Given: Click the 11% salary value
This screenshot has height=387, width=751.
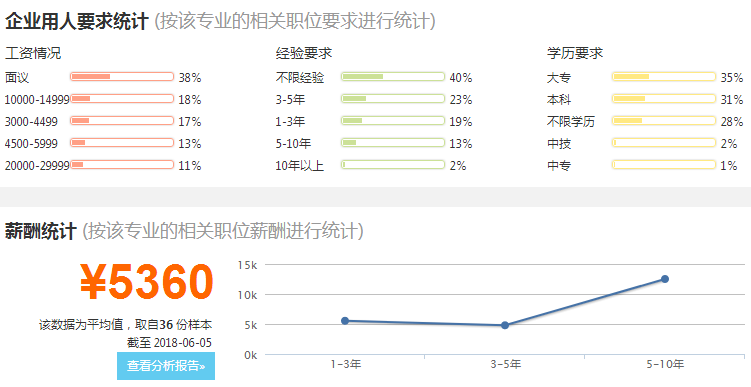Looking at the screenshot, I should click(190, 166).
